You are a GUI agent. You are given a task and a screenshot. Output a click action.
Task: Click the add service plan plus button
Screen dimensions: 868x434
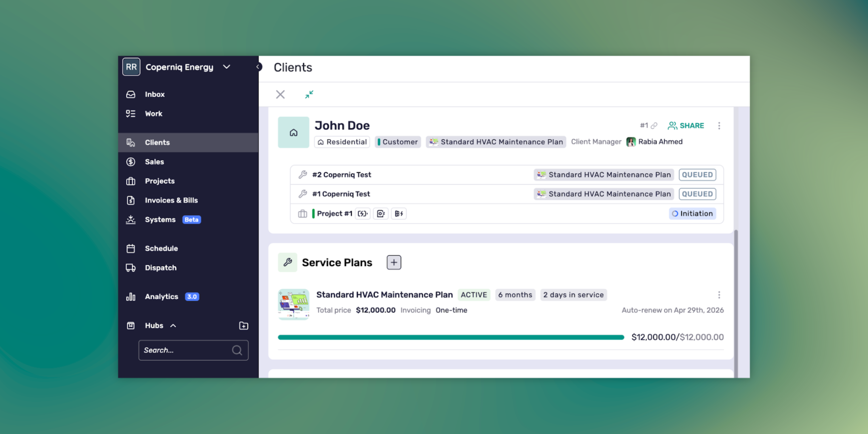[394, 262]
